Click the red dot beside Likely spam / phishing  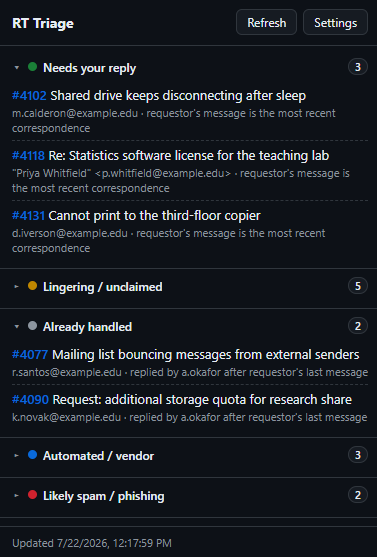coord(32,495)
